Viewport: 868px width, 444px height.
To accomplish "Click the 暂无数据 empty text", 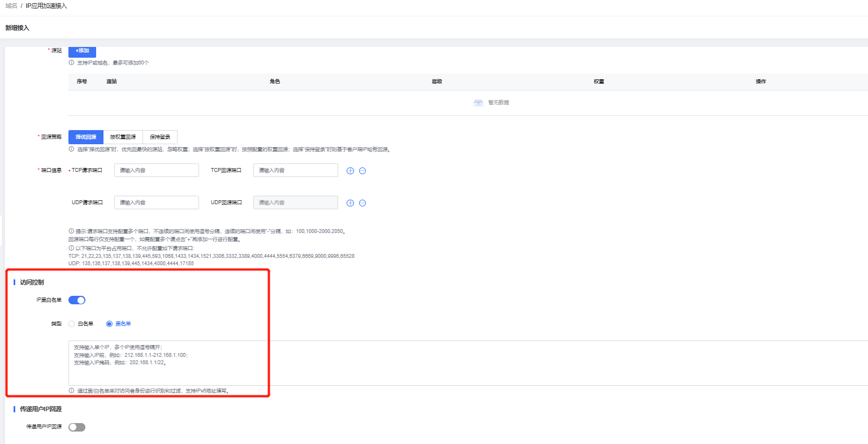I will 499,103.
